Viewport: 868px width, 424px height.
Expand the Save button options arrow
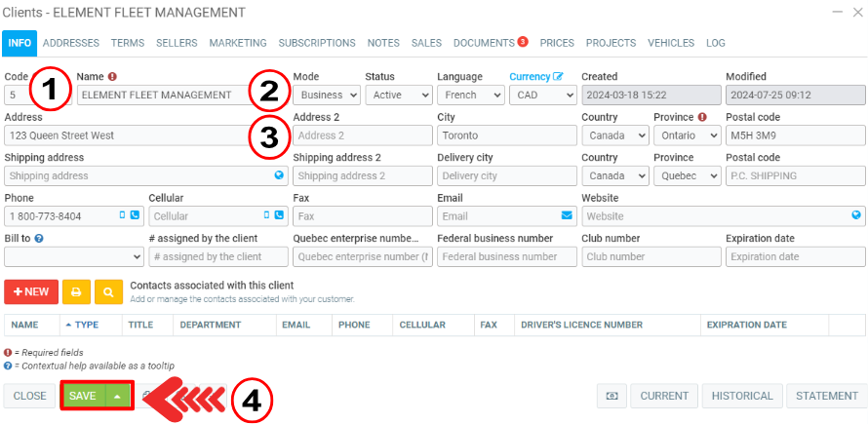(x=117, y=396)
